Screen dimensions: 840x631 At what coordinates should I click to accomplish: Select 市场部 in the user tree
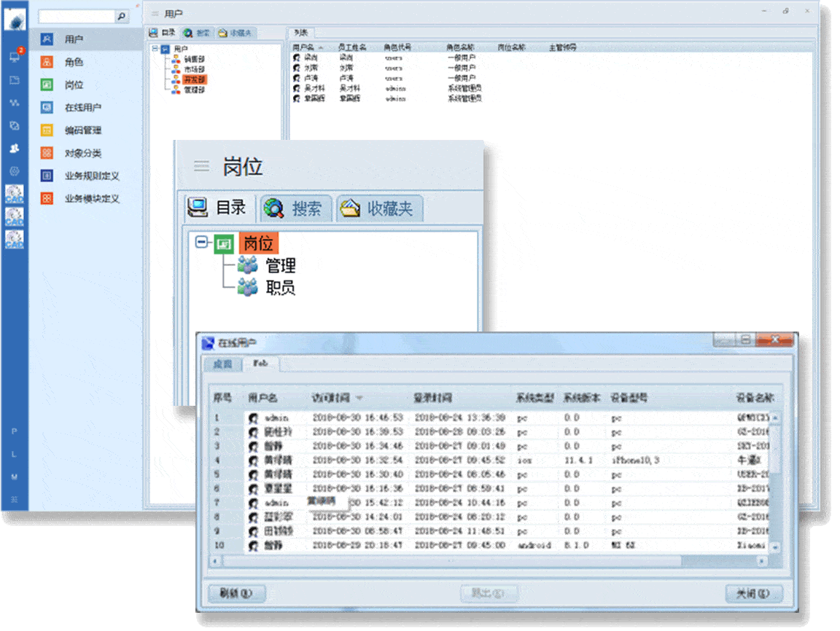194,69
